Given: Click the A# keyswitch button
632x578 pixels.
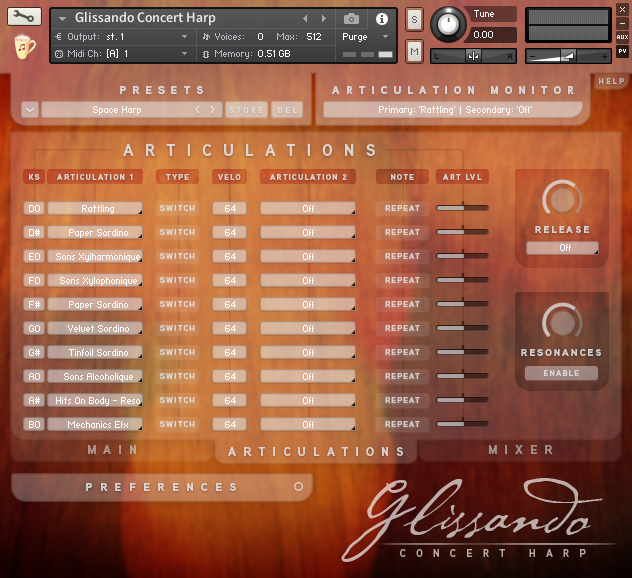Looking at the screenshot, I should (x=34, y=400).
